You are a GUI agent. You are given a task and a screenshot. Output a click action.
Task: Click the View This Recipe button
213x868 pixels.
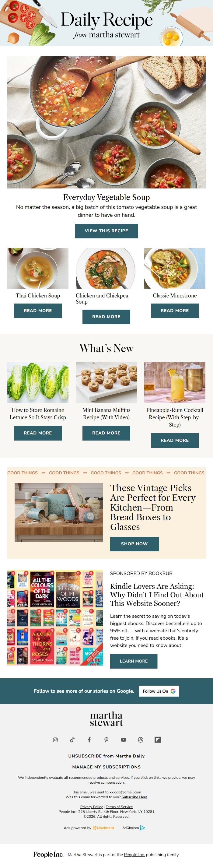coord(106,231)
